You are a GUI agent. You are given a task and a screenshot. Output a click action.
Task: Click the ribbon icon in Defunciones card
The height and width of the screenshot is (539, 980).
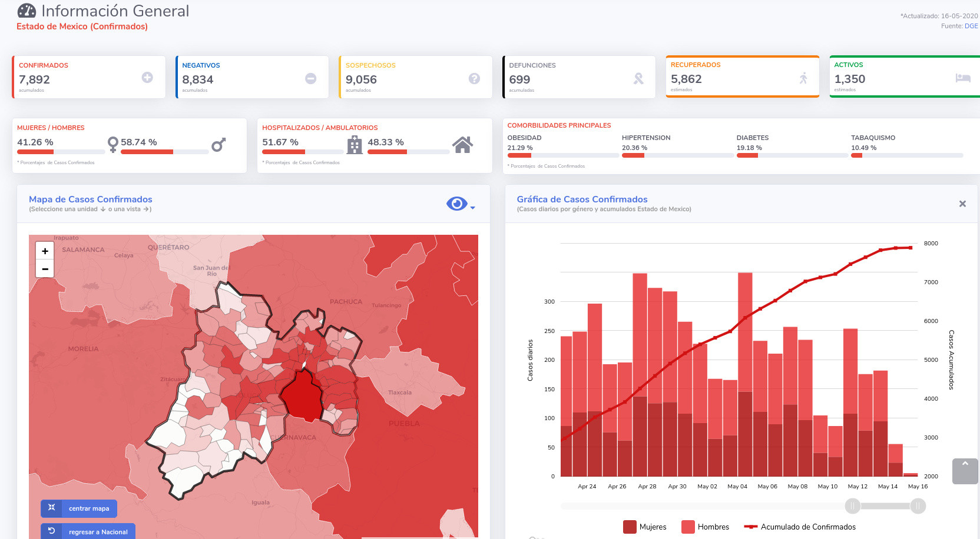(638, 78)
